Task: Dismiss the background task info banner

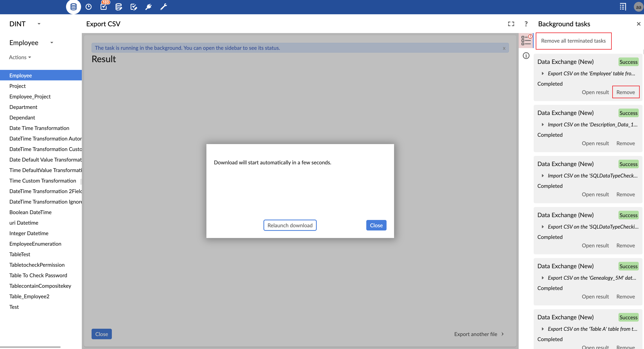Action: [x=504, y=48]
